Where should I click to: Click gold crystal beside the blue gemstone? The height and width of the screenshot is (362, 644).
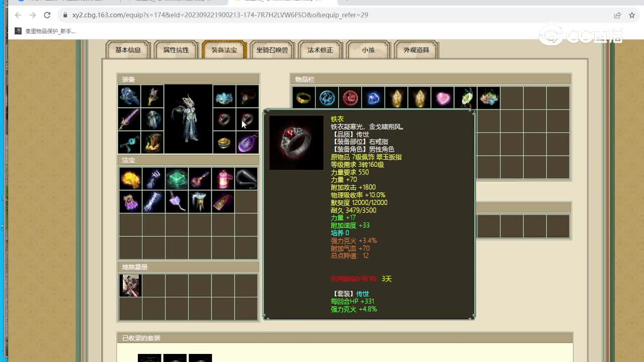[x=396, y=98]
